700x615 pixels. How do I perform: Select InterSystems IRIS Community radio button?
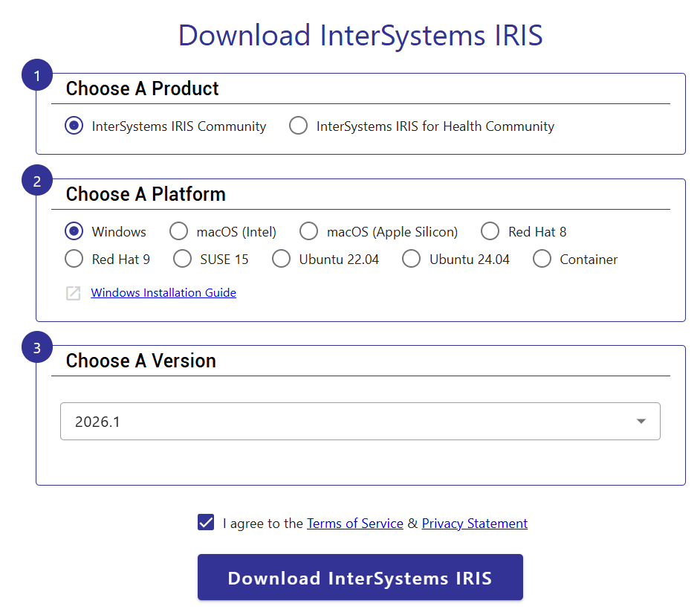point(74,126)
